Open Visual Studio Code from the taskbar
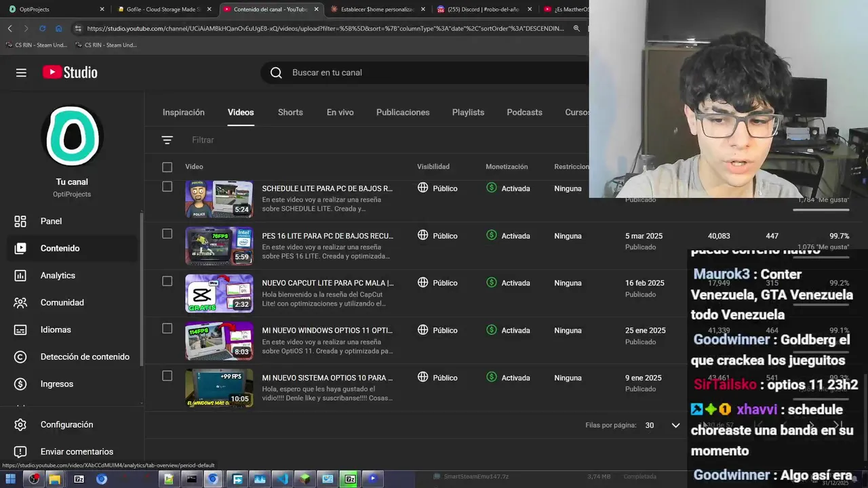The height and width of the screenshot is (488, 868). (283, 479)
